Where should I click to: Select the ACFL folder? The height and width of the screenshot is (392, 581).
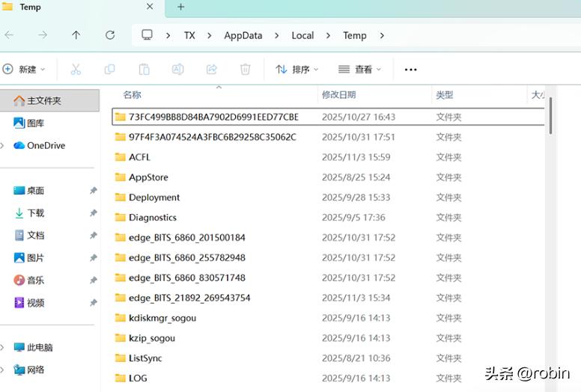pyautogui.click(x=328, y=157)
